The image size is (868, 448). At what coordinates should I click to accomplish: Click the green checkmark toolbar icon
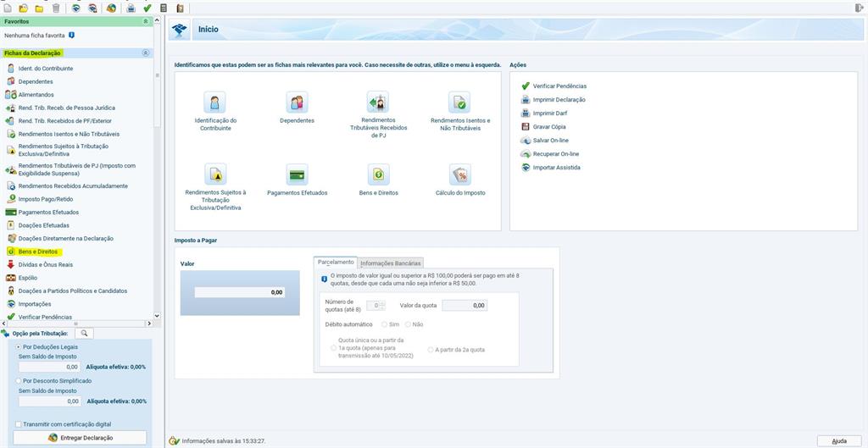[147, 8]
